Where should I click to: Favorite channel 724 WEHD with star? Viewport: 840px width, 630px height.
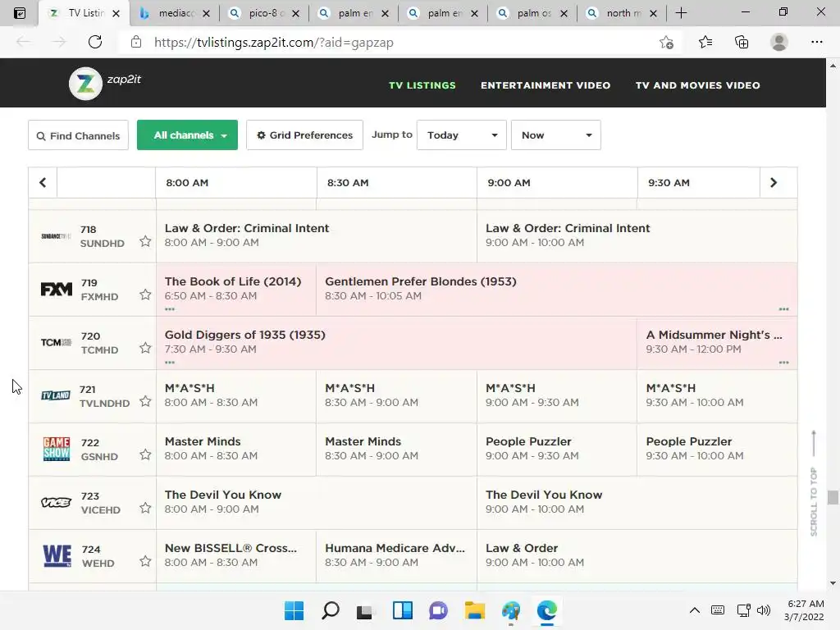(x=145, y=561)
